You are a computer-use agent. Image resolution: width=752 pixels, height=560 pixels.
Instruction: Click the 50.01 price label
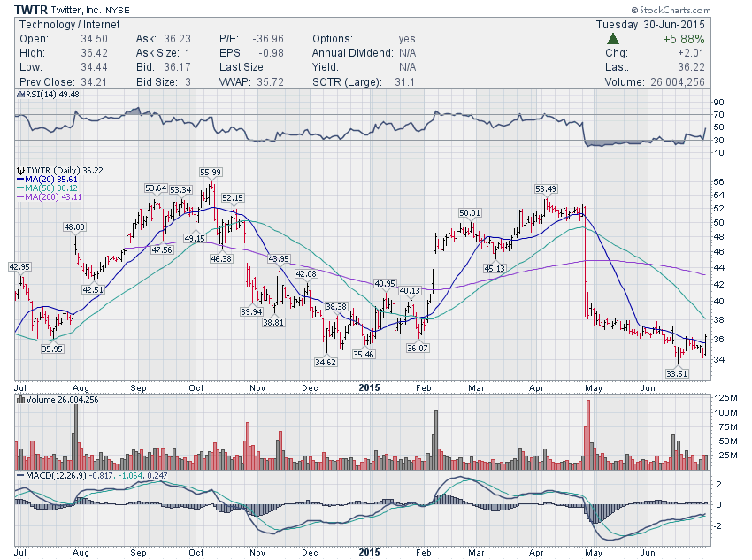(x=470, y=213)
